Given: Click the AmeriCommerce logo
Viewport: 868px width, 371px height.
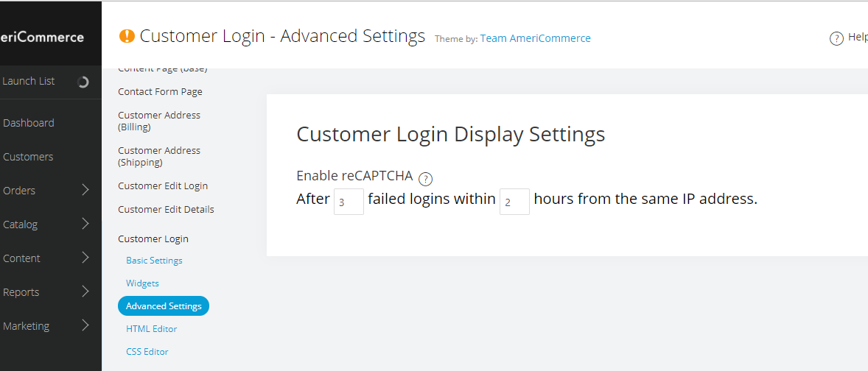Looking at the screenshot, I should click(42, 38).
